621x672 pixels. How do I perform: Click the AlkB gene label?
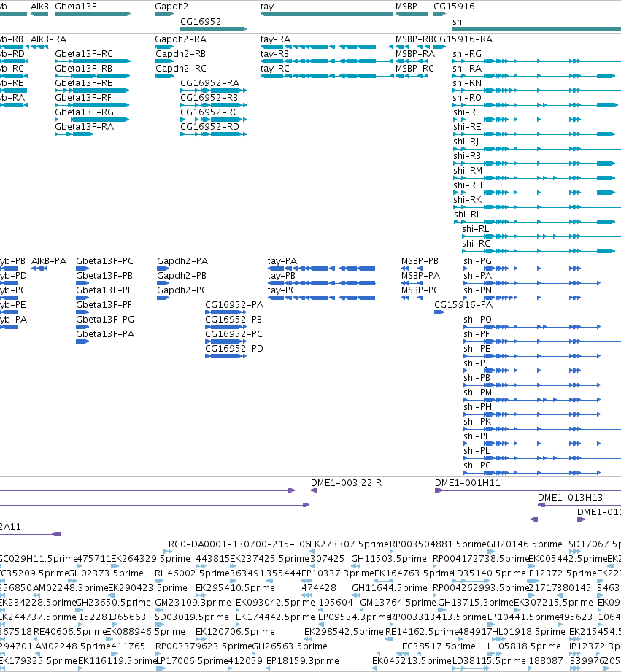point(39,7)
